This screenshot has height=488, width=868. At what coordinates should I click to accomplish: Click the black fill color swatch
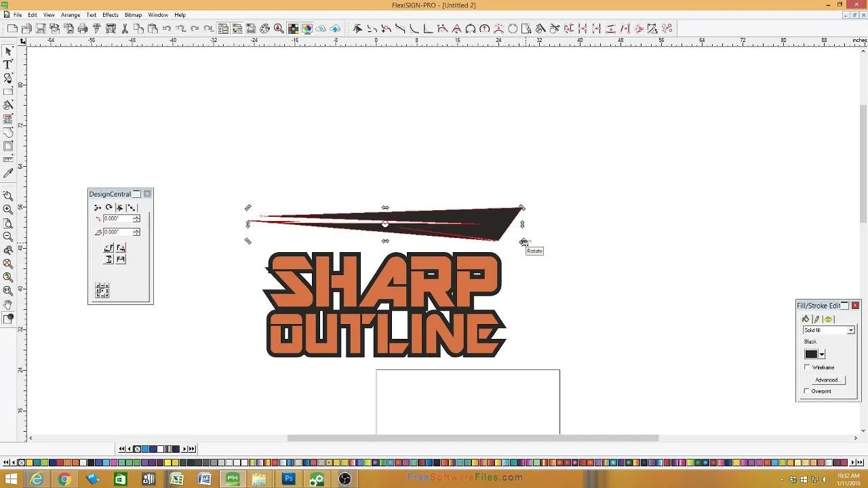[811, 354]
